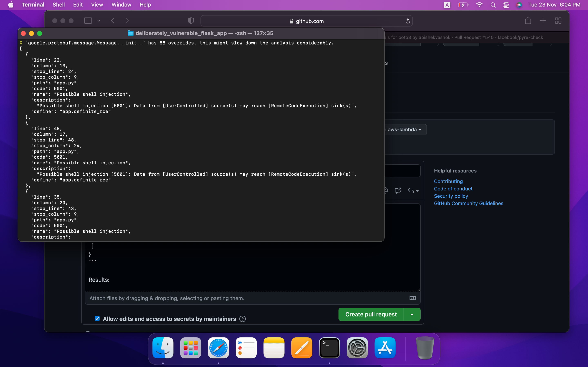This screenshot has width=588, height=367.
Task: Launch System Preferences from the Dock
Action: (x=357, y=348)
